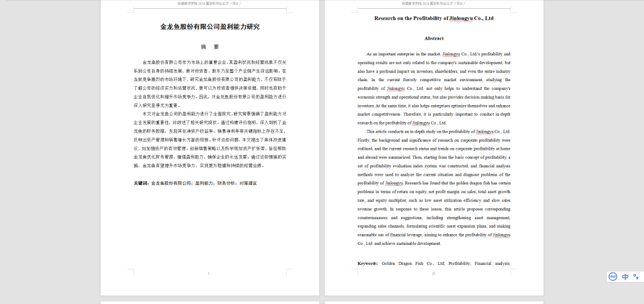Screen dimensions: 644x304
Task: Click keyword 对策建议 in the Chinese keywords line
Action: click(248, 183)
